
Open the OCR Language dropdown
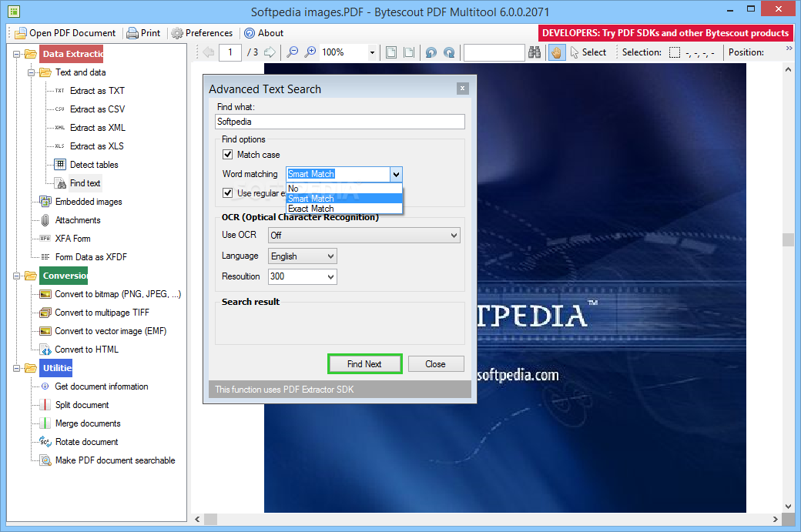click(x=303, y=256)
